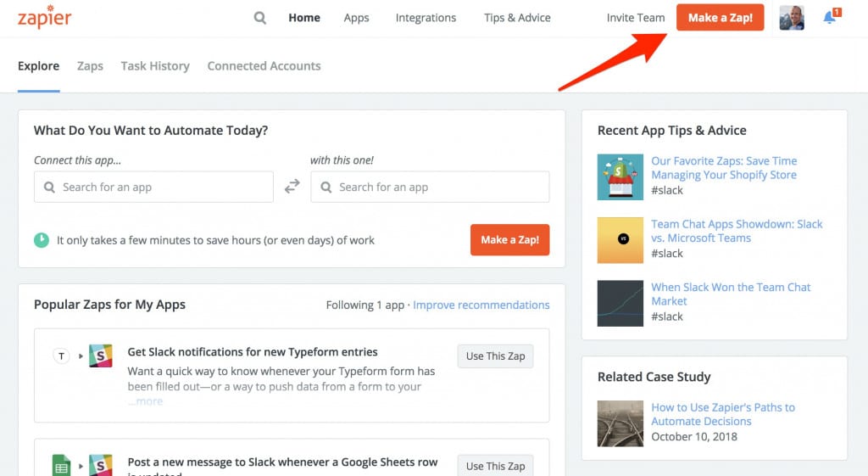Click the Shopify store article thumbnail
Screen dimensions: 868x476
click(x=620, y=176)
